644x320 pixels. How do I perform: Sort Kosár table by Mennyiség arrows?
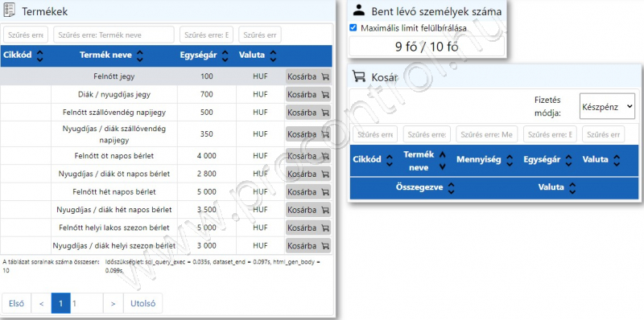(510, 160)
